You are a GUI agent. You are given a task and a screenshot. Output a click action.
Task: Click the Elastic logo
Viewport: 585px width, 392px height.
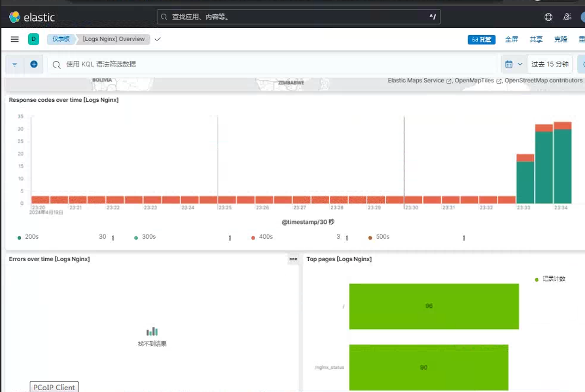point(32,17)
